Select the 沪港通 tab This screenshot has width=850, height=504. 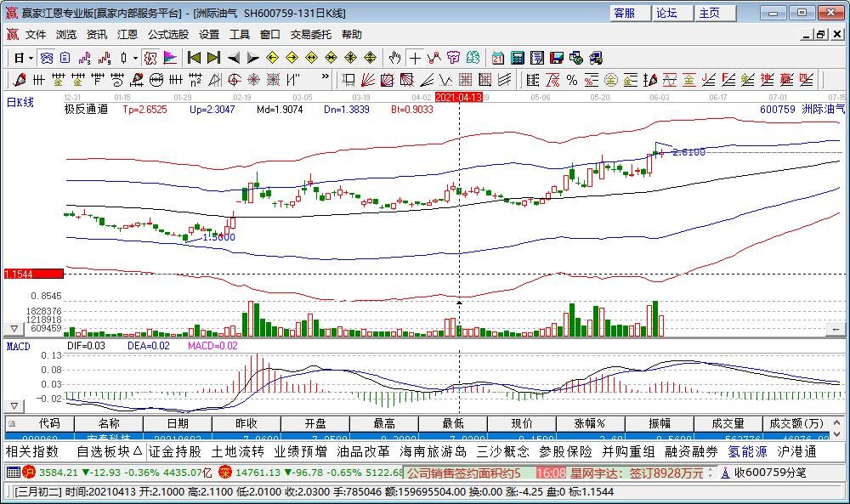[796, 451]
